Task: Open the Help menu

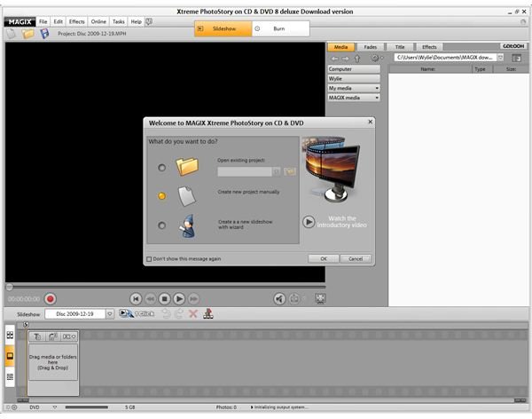Action: point(136,21)
